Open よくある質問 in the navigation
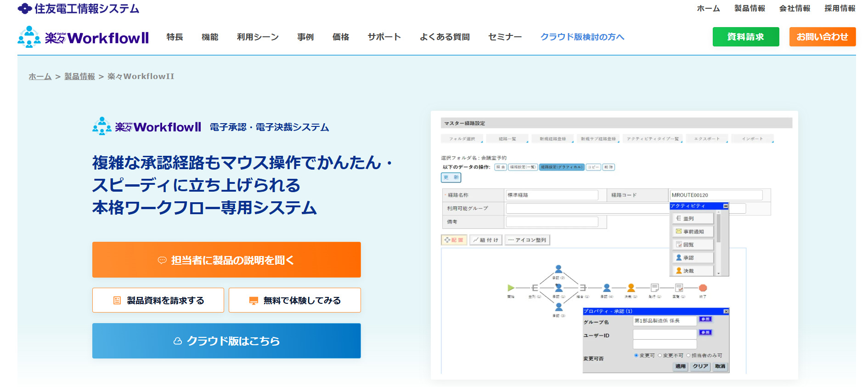The width and height of the screenshot is (868, 387). (x=445, y=37)
